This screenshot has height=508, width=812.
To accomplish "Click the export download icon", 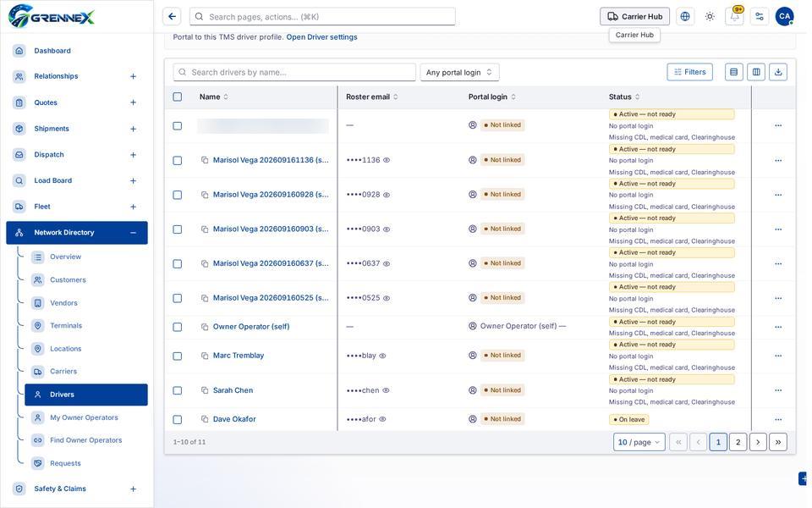I will [x=778, y=72].
